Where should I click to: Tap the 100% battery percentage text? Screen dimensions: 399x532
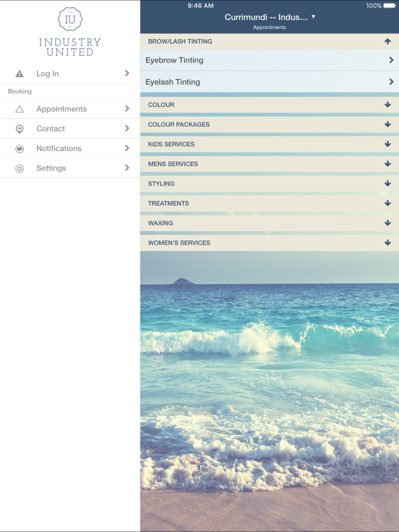[374, 6]
